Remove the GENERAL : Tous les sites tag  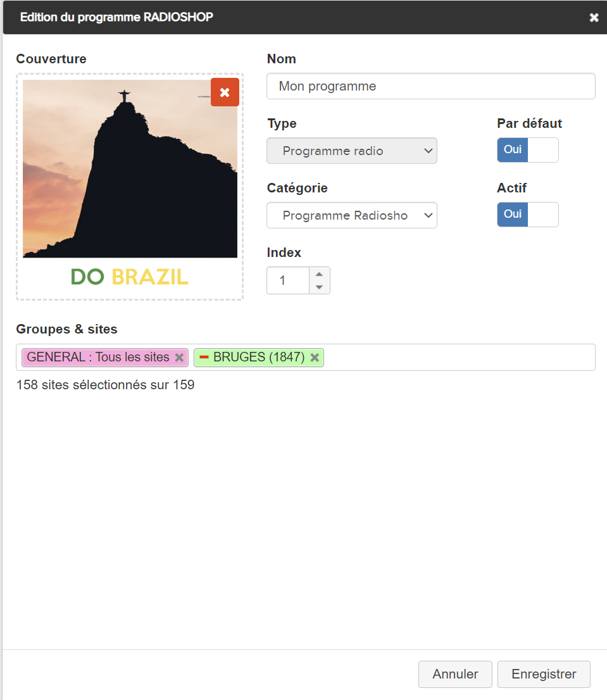pyautogui.click(x=179, y=358)
